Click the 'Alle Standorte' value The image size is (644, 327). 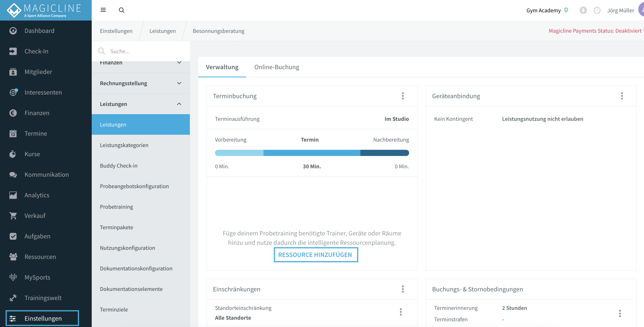coord(233,317)
